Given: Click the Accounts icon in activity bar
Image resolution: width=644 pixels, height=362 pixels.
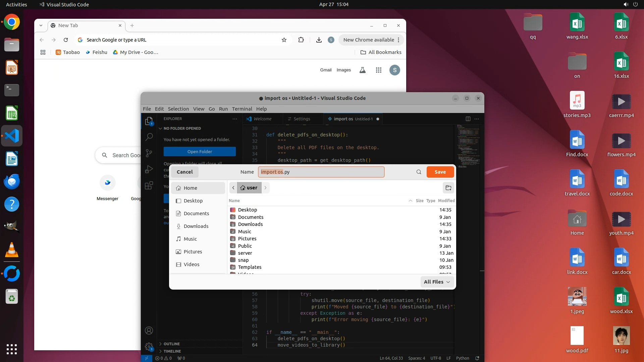Looking at the screenshot, I should pos(149,330).
